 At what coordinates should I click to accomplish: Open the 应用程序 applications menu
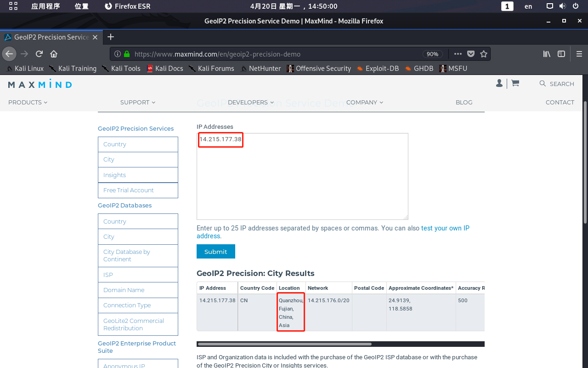(45, 6)
